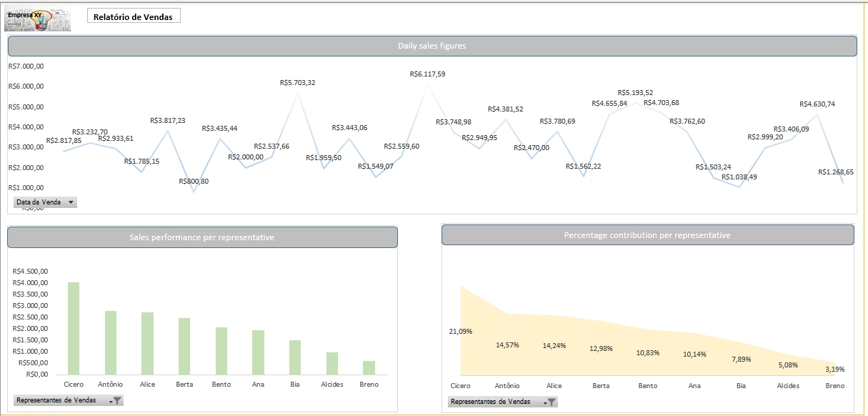Select the green Cicero bar
The image size is (868, 416).
pyautogui.click(x=74, y=328)
